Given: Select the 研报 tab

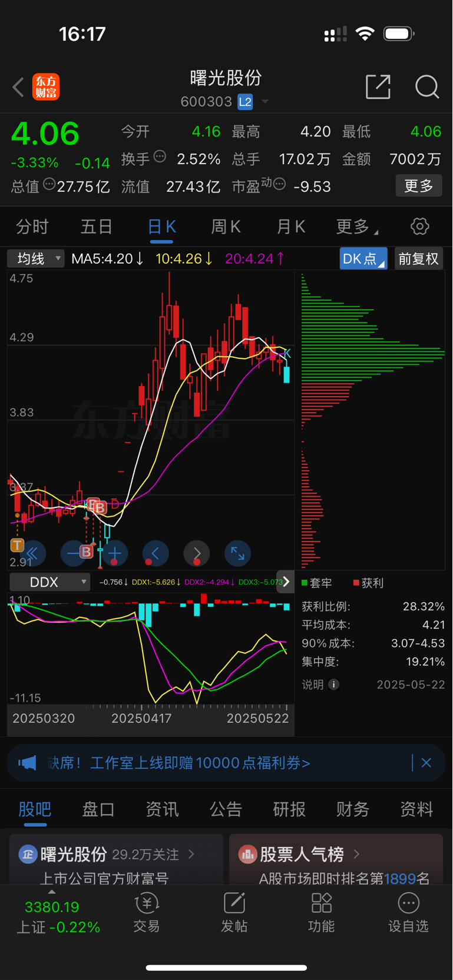Looking at the screenshot, I should 289,810.
